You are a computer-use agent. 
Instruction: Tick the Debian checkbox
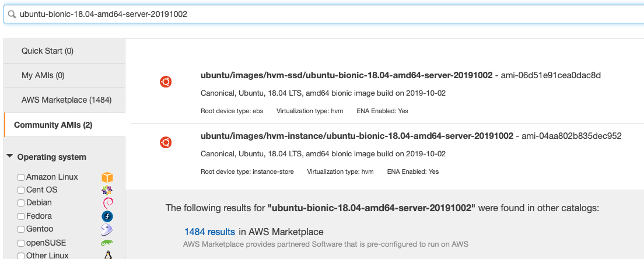[x=21, y=203]
